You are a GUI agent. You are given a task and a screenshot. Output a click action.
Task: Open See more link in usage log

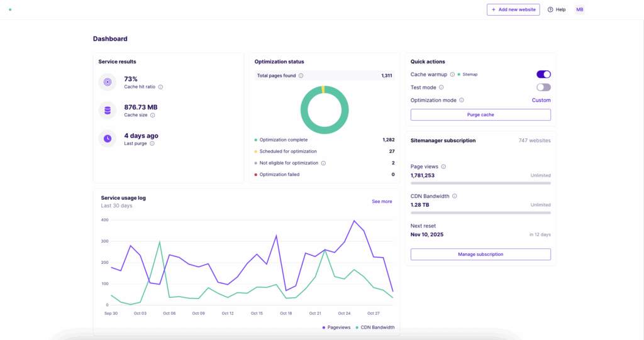click(x=382, y=201)
